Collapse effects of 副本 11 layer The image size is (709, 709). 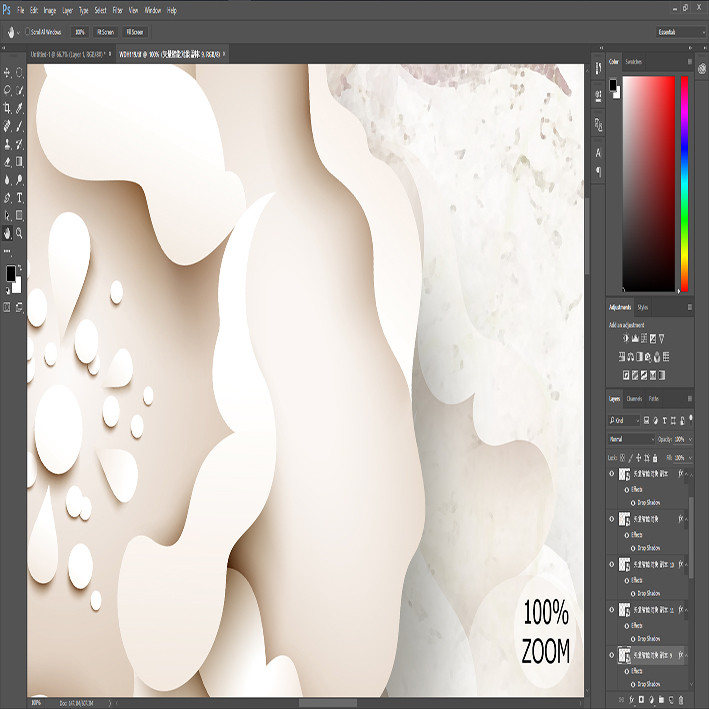pyautogui.click(x=687, y=609)
